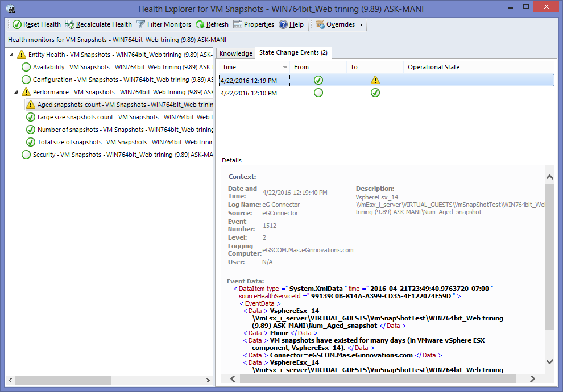
Task: Click the tree pane horizontal scrollbar thumb
Action: 63,380
